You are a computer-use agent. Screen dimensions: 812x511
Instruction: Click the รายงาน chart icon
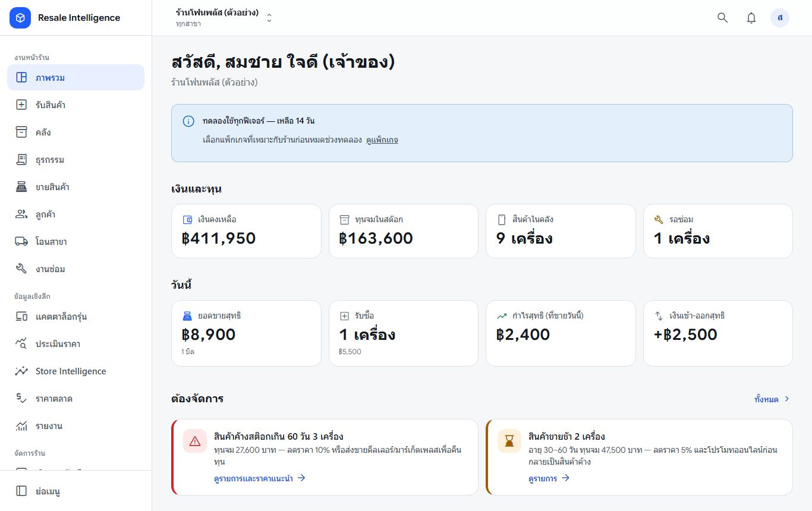(x=21, y=425)
